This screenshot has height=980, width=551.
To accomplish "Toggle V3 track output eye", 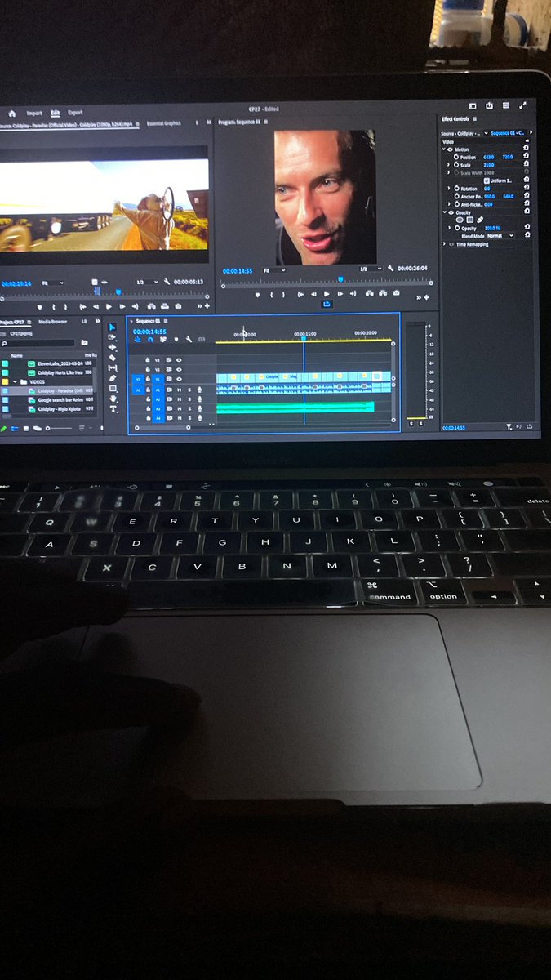I will coord(179,360).
